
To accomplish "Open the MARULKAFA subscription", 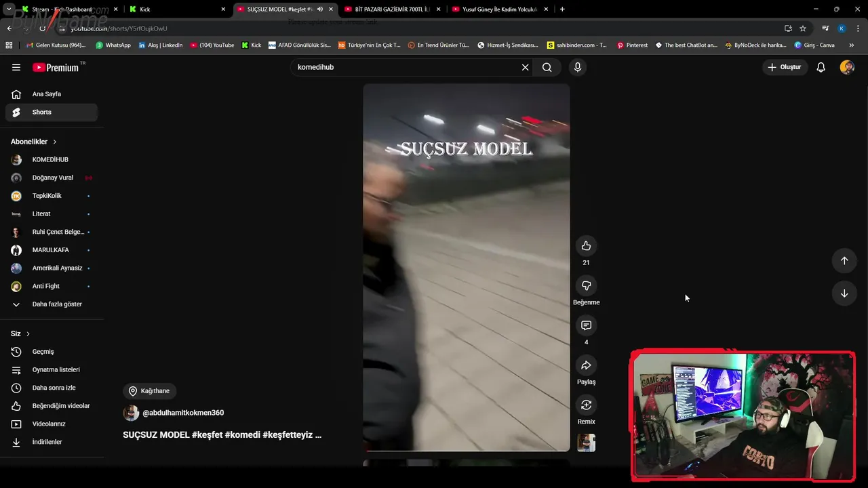I will coord(52,250).
